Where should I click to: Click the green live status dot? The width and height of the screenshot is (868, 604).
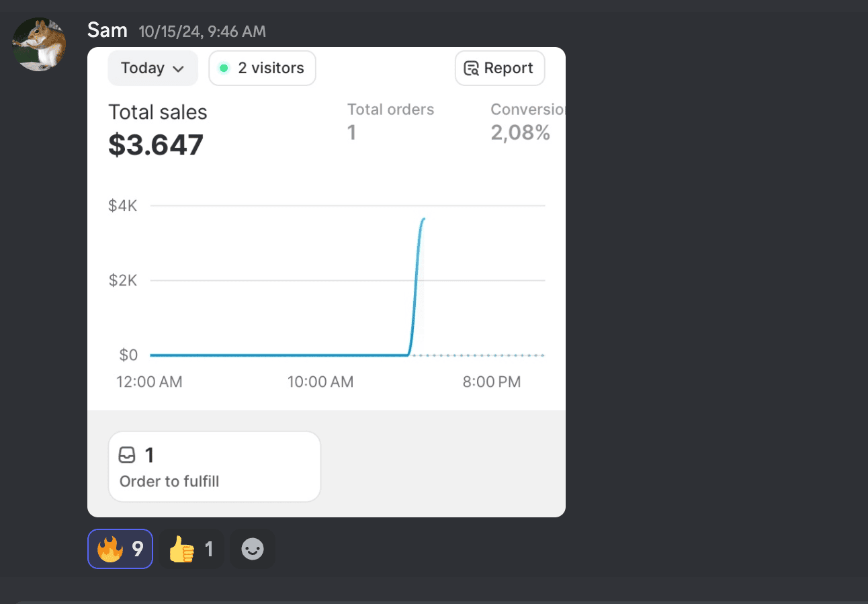[x=224, y=69]
